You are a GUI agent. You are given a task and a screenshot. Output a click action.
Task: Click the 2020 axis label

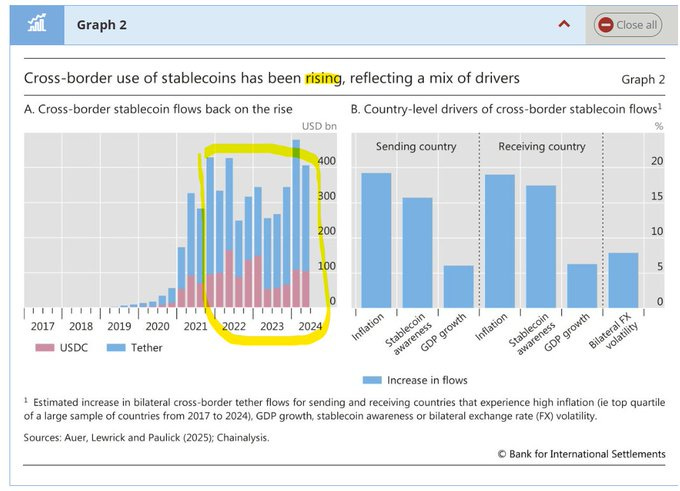pos(157,326)
